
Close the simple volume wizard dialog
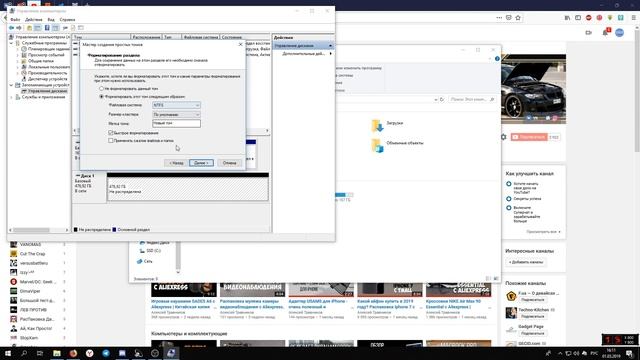pos(240,44)
